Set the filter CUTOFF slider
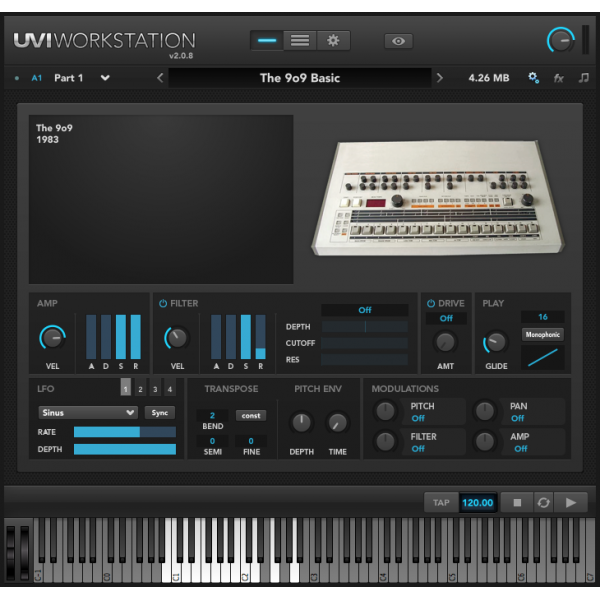This screenshot has width=600, height=600. point(365,343)
